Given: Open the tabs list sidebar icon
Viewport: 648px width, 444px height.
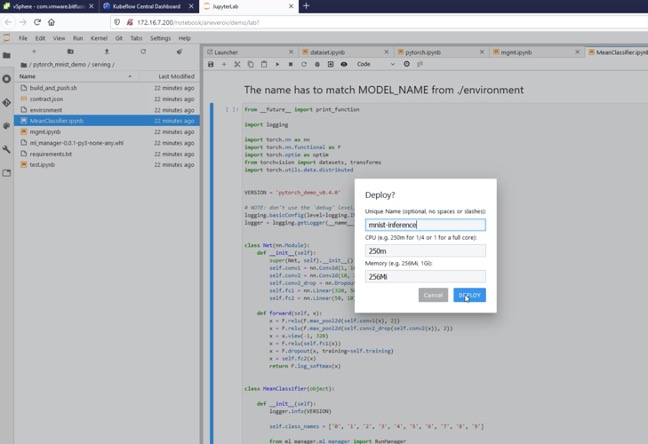Looking at the screenshot, I should click(x=7, y=173).
